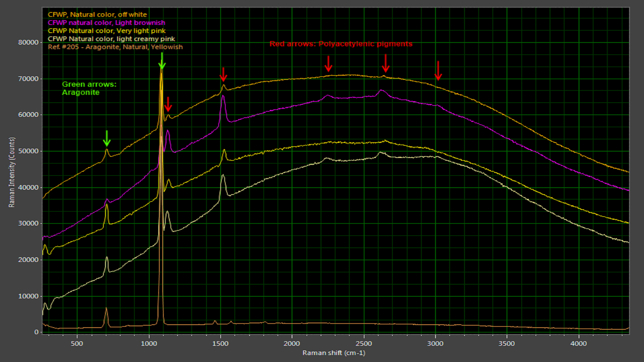Click the red arrow near 3000 cm-1
The width and height of the screenshot is (644, 362).
438,71
